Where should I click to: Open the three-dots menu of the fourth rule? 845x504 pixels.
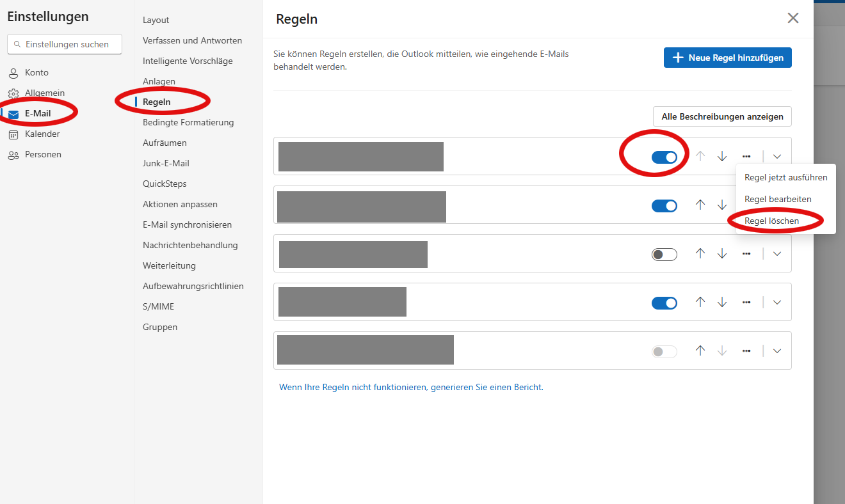746,303
